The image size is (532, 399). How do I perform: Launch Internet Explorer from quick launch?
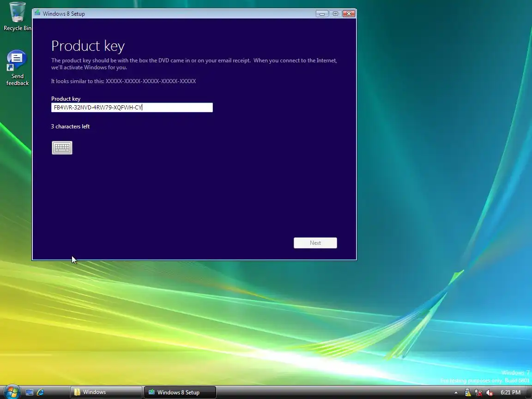40,392
